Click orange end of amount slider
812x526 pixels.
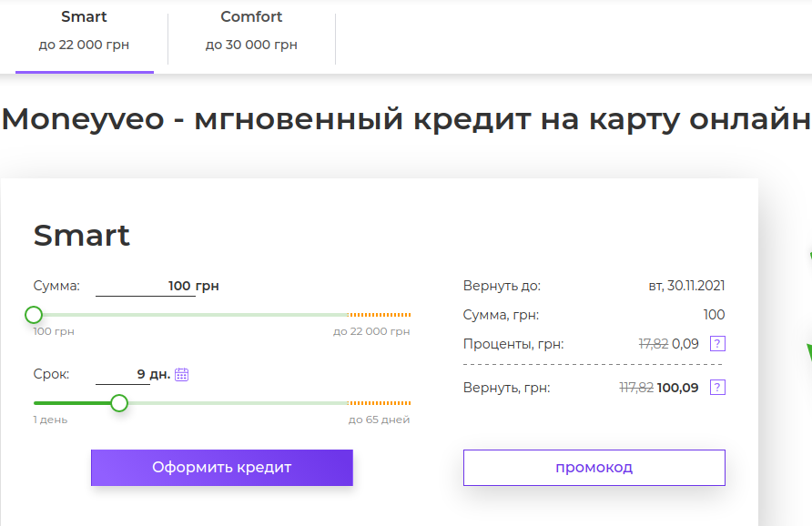click(379, 315)
